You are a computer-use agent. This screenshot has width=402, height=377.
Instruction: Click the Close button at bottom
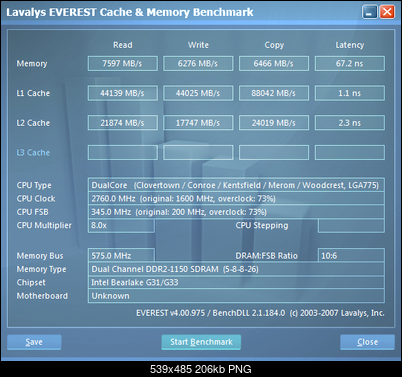[367, 342]
